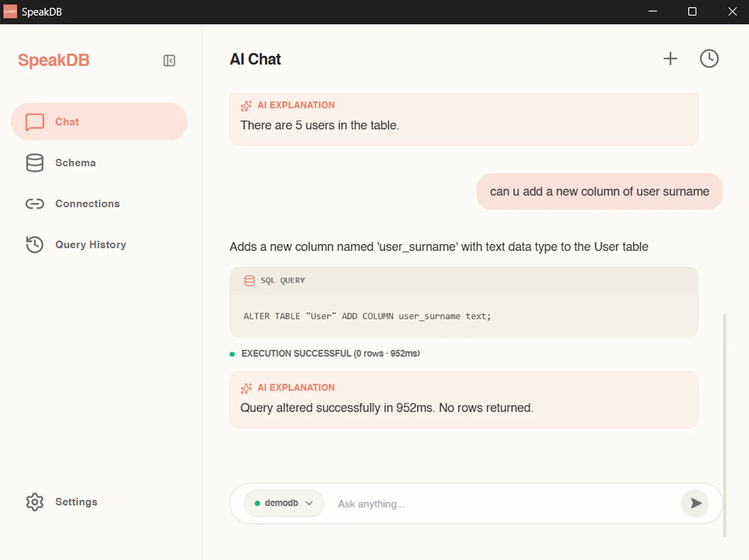The image size is (749, 560).
Task: Click the SpeakDB logo text
Action: click(53, 60)
